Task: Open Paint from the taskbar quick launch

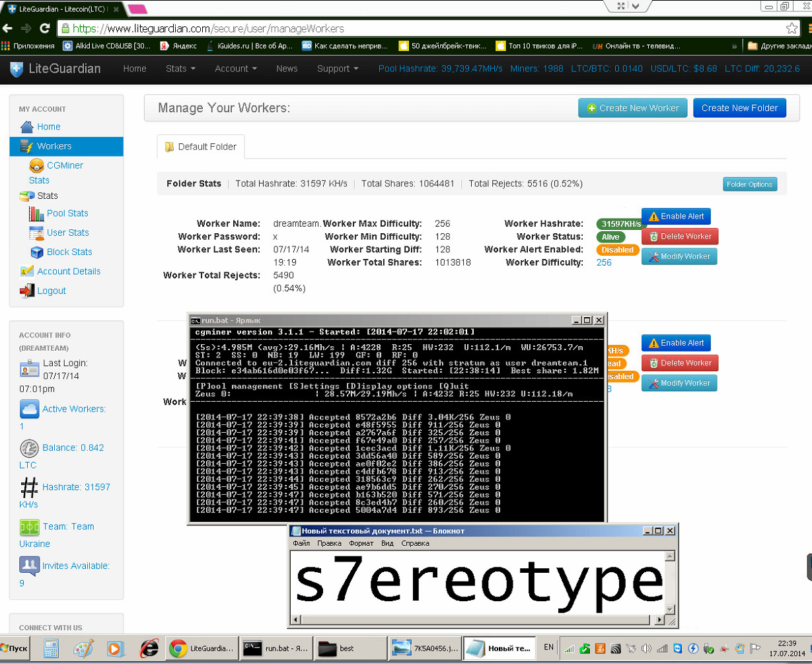Action: [x=83, y=649]
